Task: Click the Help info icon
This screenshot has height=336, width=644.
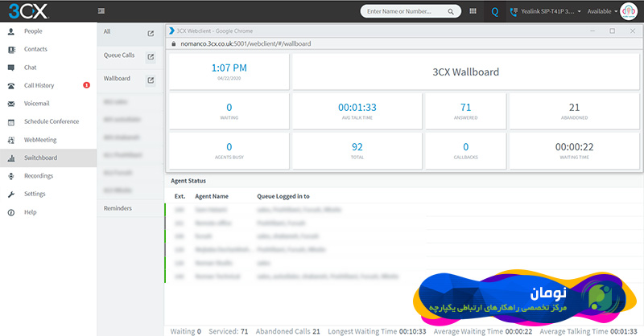Action: [11, 212]
